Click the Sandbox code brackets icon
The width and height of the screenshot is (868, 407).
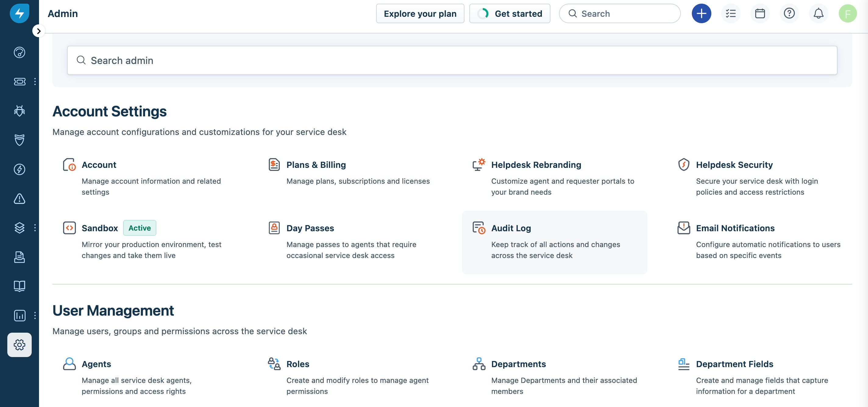coord(69,228)
